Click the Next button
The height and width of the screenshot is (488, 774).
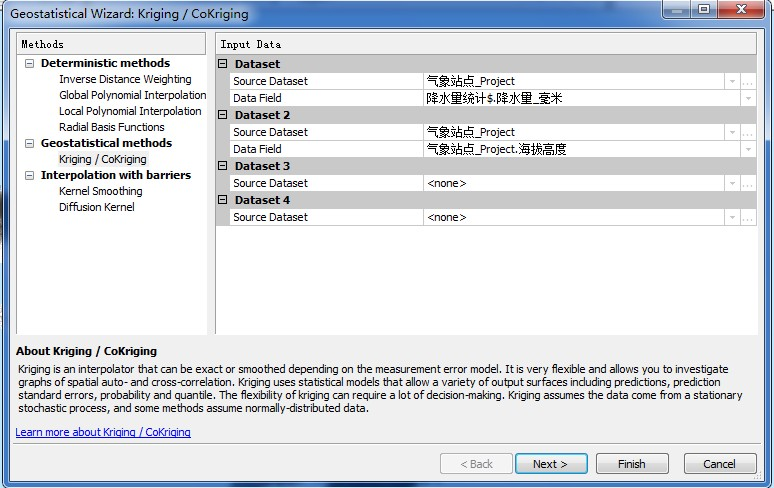pyautogui.click(x=550, y=464)
